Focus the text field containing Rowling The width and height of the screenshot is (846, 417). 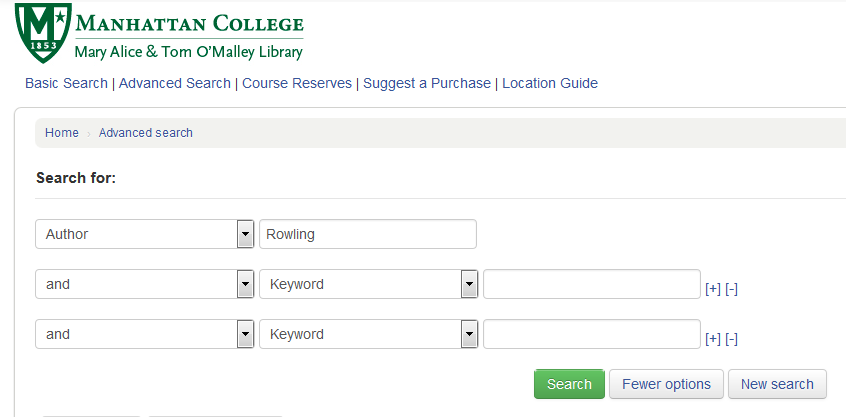[368, 234]
